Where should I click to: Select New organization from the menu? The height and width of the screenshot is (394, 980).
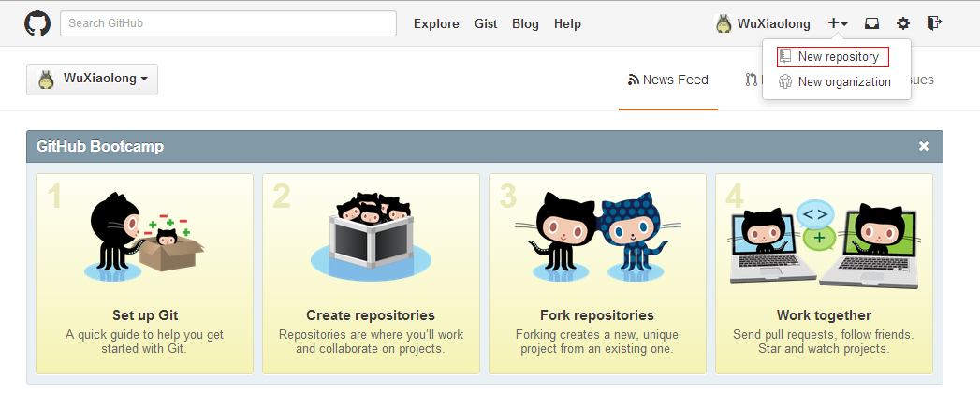point(843,81)
